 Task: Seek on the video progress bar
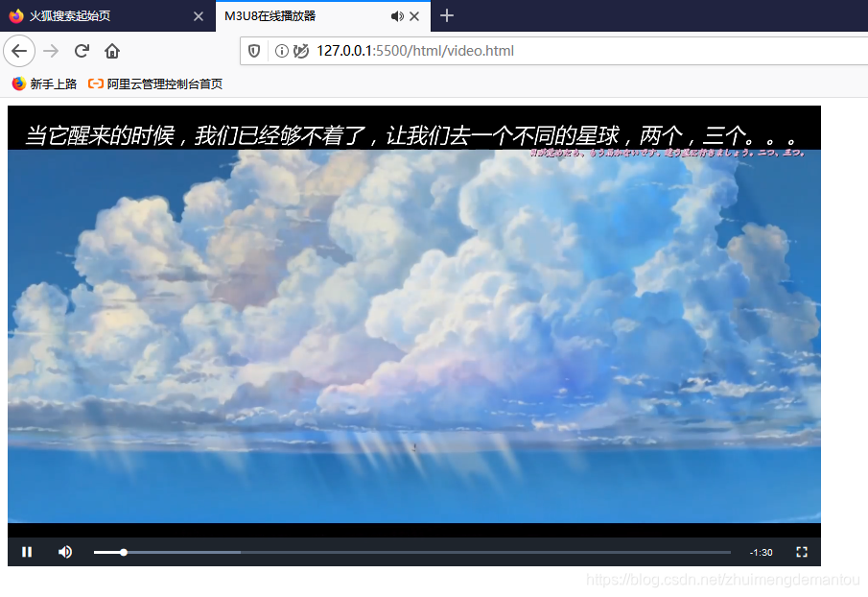[x=412, y=552]
